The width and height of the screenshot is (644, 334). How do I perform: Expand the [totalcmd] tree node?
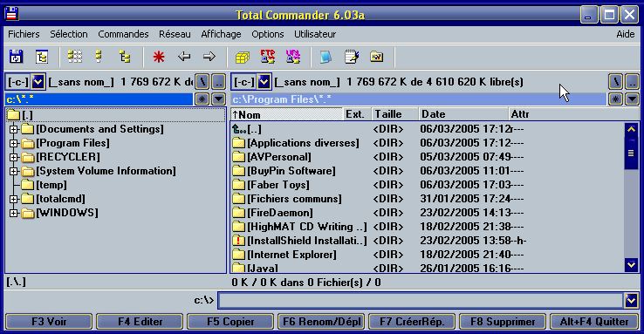[x=14, y=200]
